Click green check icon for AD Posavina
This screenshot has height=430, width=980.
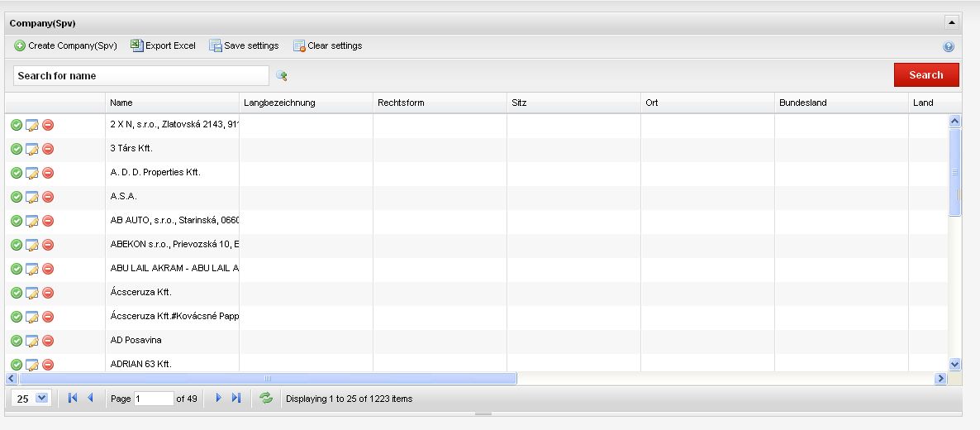[17, 341]
